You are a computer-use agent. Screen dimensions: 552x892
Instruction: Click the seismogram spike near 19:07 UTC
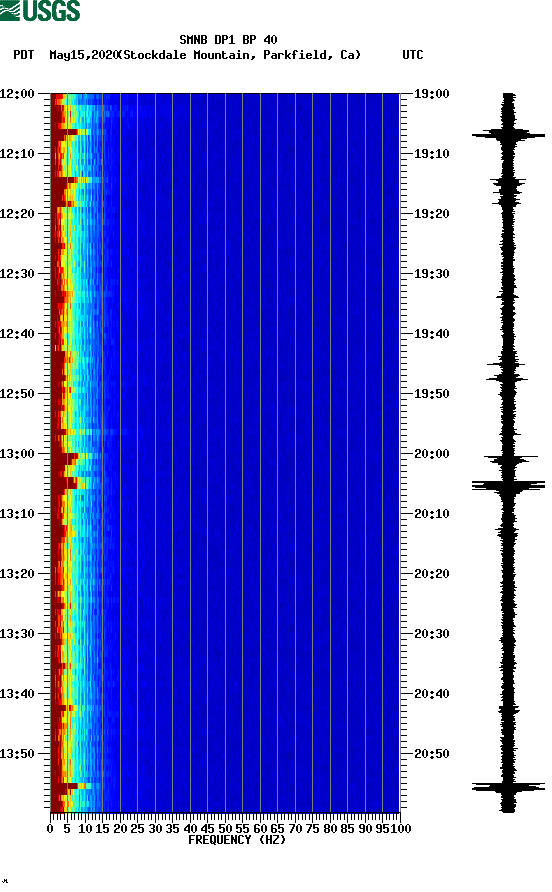[508, 135]
